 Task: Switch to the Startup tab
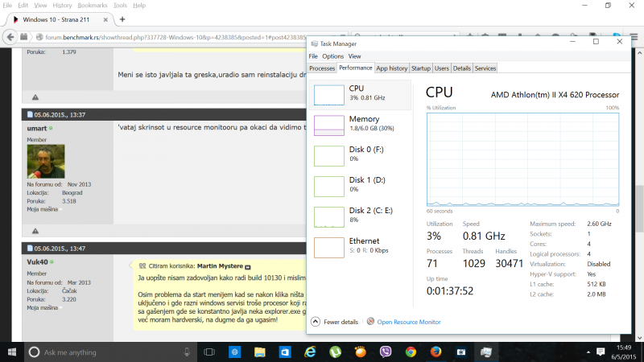pyautogui.click(x=421, y=68)
